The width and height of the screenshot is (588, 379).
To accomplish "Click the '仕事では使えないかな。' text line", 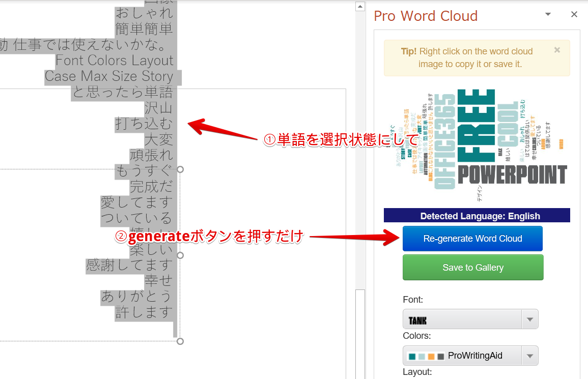I will point(90,45).
